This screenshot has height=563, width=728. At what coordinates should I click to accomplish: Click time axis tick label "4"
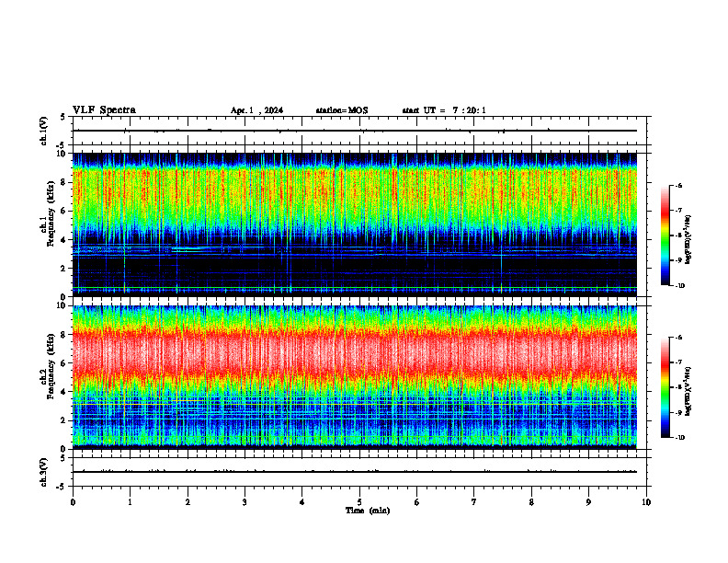click(302, 502)
